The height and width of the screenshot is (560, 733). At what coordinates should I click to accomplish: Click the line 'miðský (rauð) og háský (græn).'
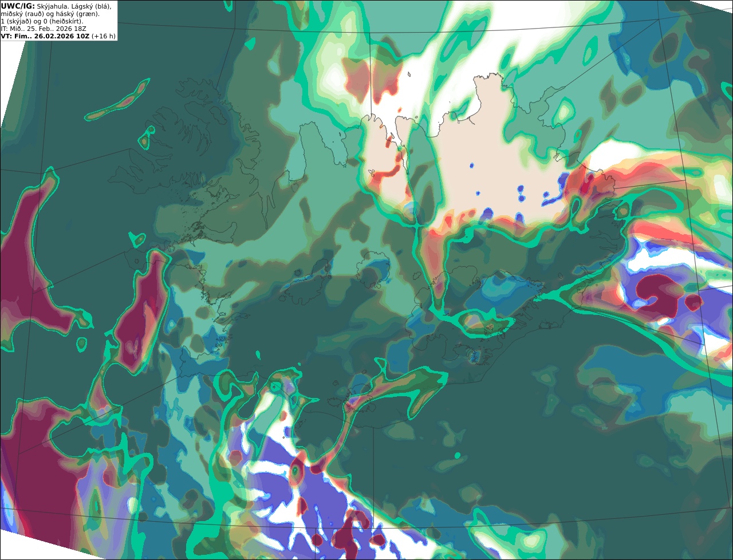click(50, 14)
